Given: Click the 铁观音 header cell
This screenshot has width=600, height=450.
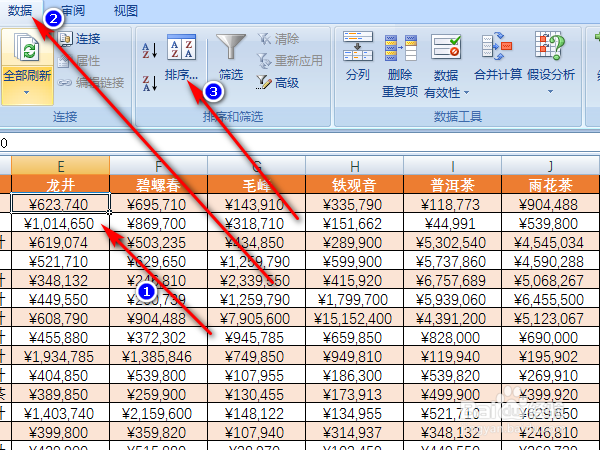Looking at the screenshot, I should click(x=354, y=185).
